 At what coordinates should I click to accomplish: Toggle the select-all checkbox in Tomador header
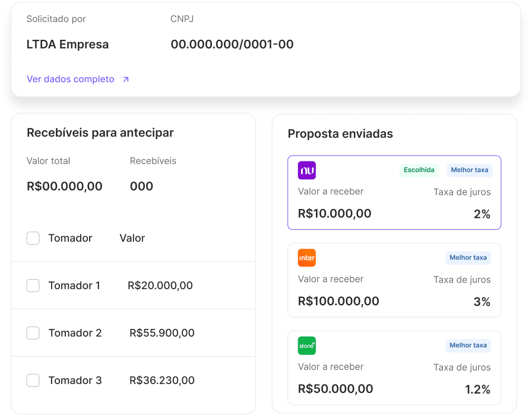coord(33,238)
